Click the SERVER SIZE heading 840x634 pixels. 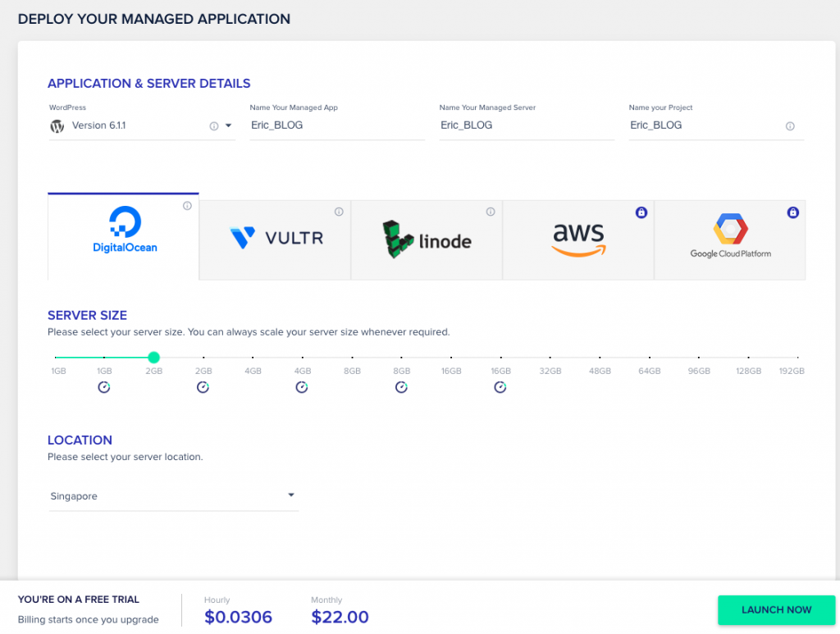(x=87, y=316)
